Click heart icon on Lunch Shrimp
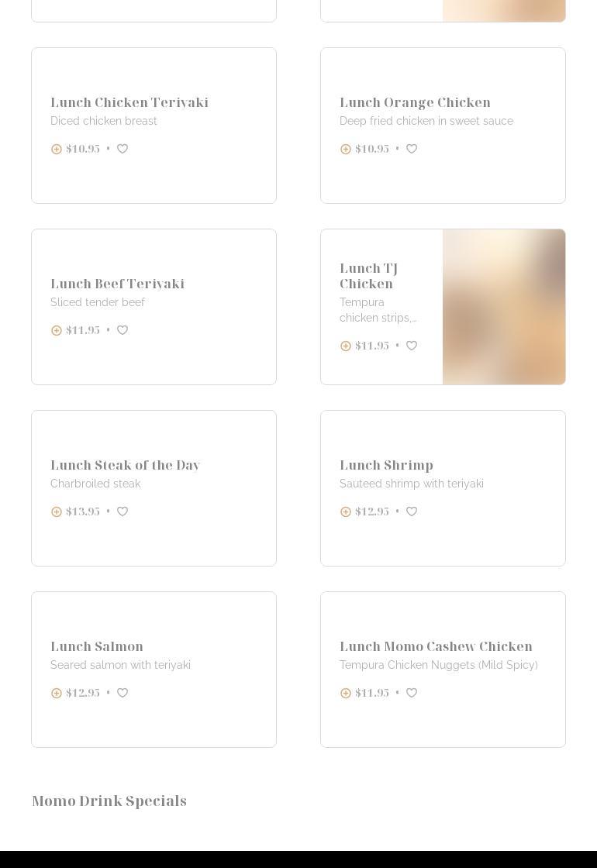Screen dimensions: 597x868 tap(412, 511)
